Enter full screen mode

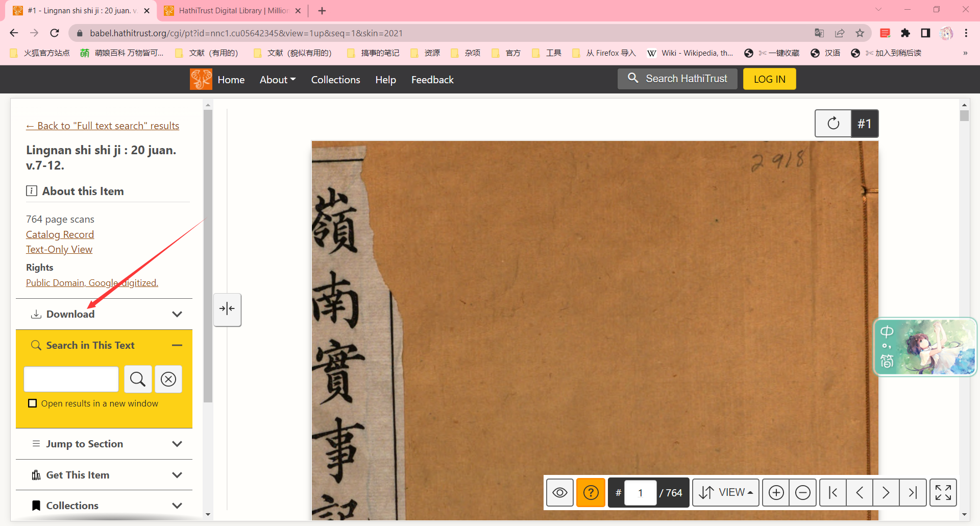pos(943,493)
